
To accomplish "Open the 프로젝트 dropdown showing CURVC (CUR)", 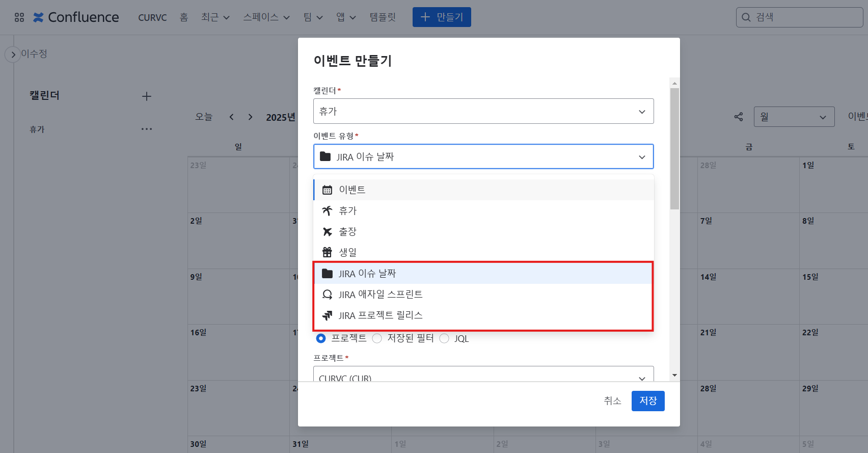I will pyautogui.click(x=483, y=374).
